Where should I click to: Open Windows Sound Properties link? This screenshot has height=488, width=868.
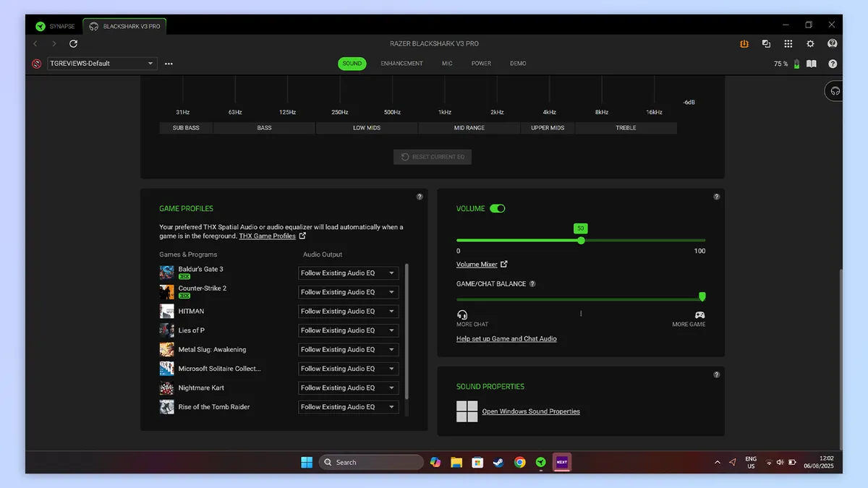click(x=530, y=411)
